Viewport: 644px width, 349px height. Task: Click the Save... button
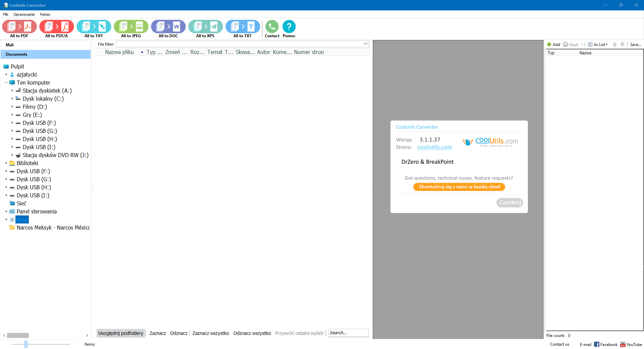[636, 44]
